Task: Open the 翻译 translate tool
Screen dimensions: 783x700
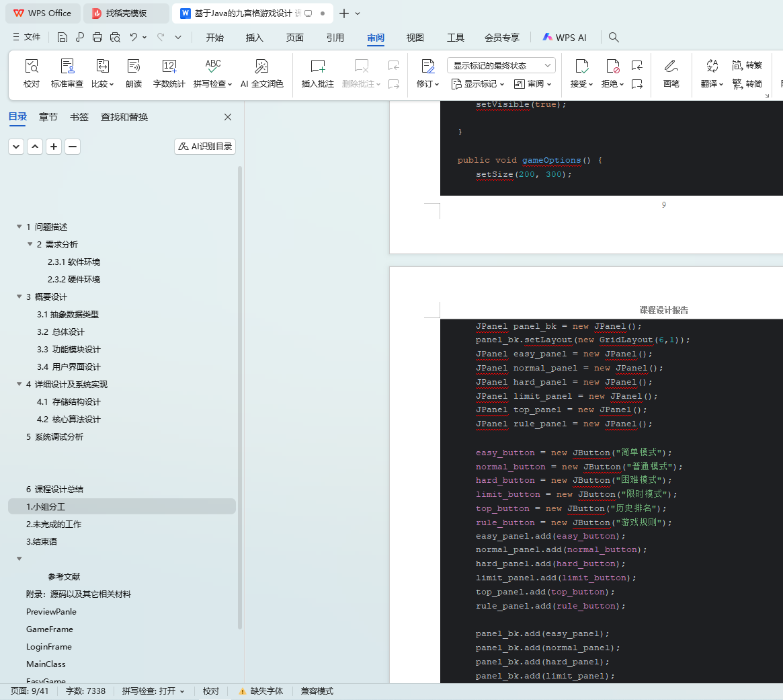Action: point(712,73)
